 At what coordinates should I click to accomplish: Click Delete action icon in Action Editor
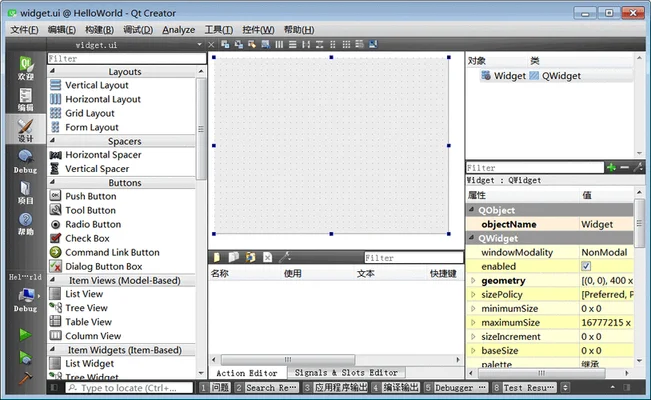267,258
